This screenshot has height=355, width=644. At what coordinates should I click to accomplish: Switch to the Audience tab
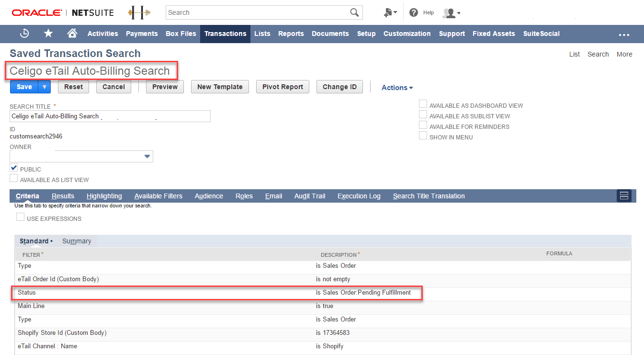[209, 196]
